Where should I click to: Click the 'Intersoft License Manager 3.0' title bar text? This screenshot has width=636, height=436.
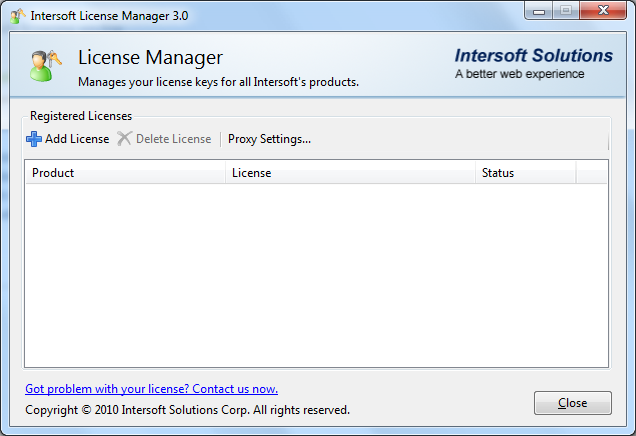[109, 16]
